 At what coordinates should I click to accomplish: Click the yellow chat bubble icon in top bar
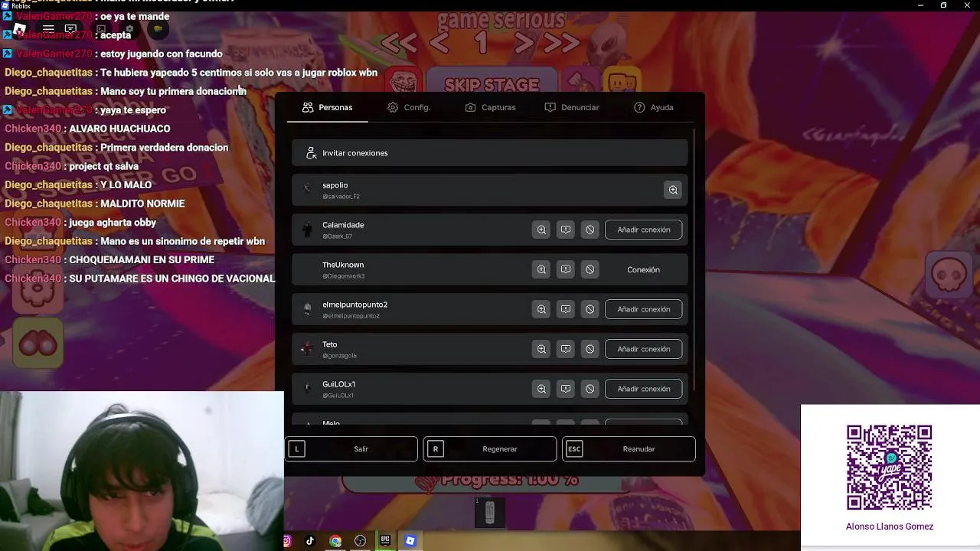pos(158,29)
